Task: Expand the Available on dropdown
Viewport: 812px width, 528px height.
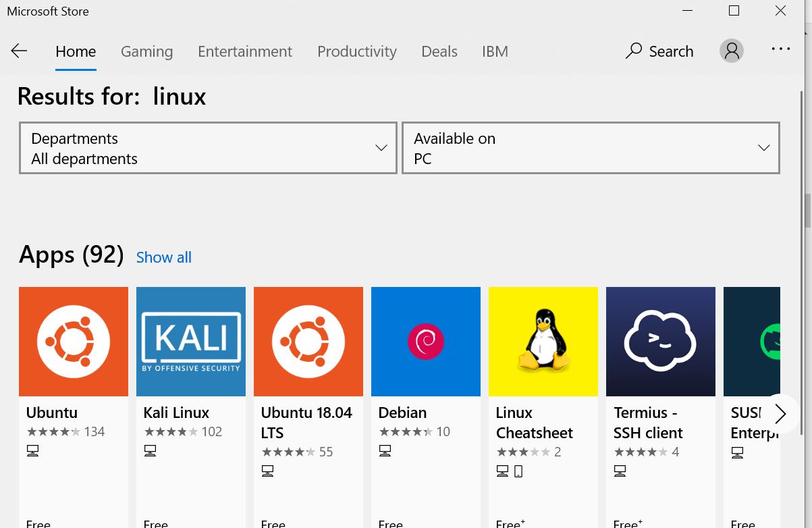Action: 591,148
